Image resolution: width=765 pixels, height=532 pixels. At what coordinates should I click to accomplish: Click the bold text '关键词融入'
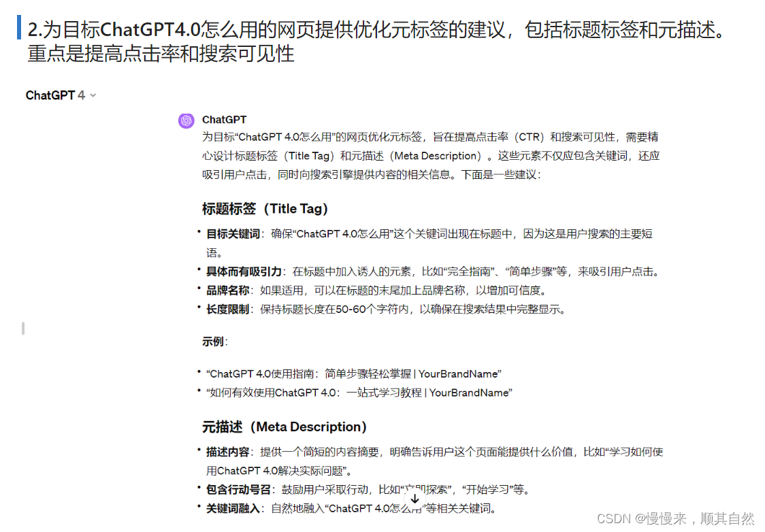pos(233,509)
